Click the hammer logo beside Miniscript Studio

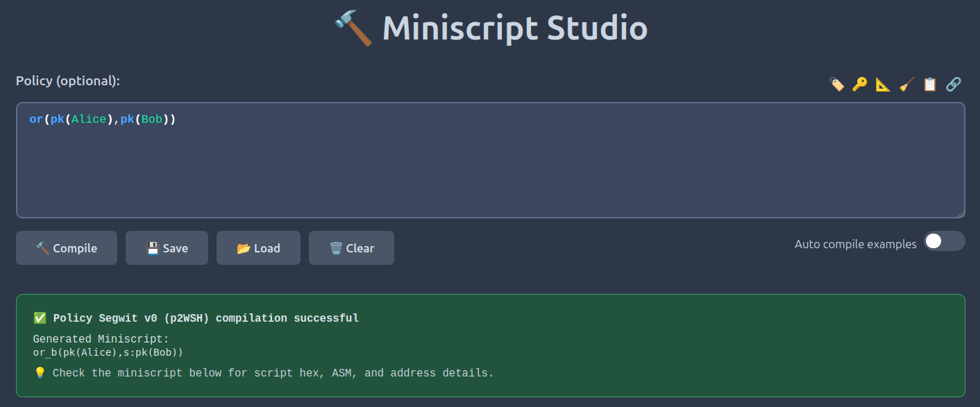(x=353, y=29)
